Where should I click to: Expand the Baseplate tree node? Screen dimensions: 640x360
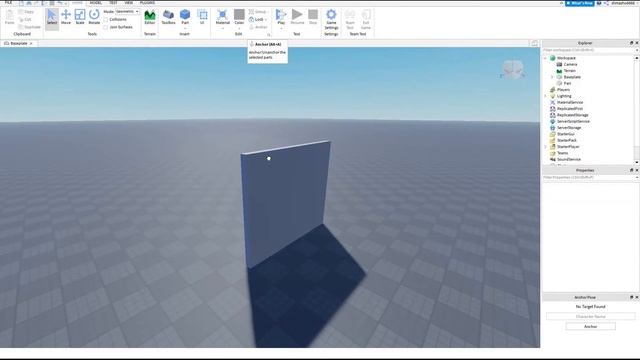(x=552, y=77)
